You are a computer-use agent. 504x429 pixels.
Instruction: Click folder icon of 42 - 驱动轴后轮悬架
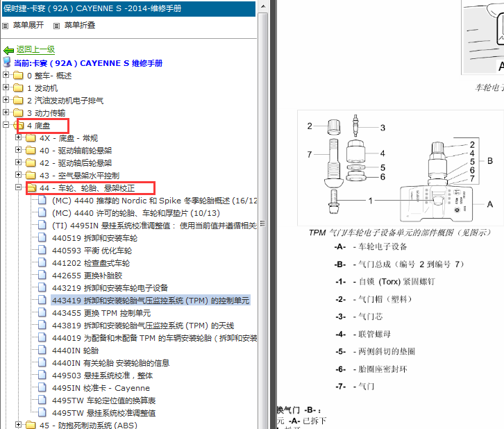pos(31,163)
